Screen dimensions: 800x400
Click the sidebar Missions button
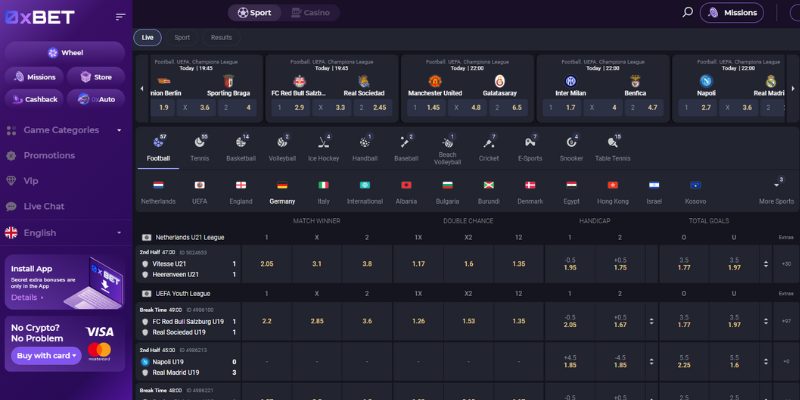point(34,77)
